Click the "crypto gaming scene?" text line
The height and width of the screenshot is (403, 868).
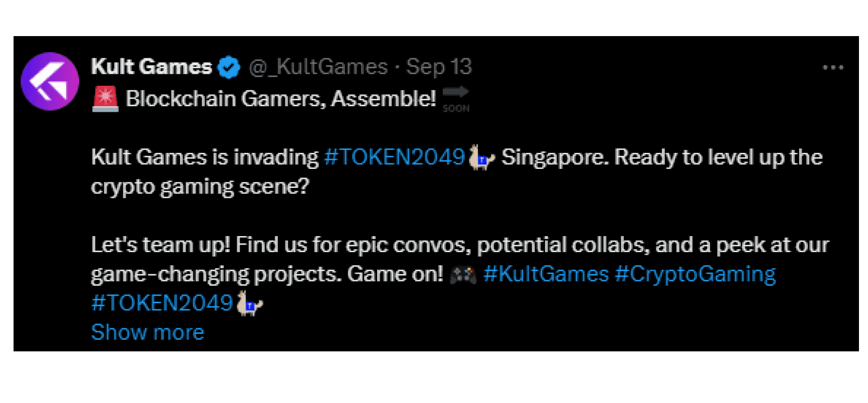(x=200, y=187)
